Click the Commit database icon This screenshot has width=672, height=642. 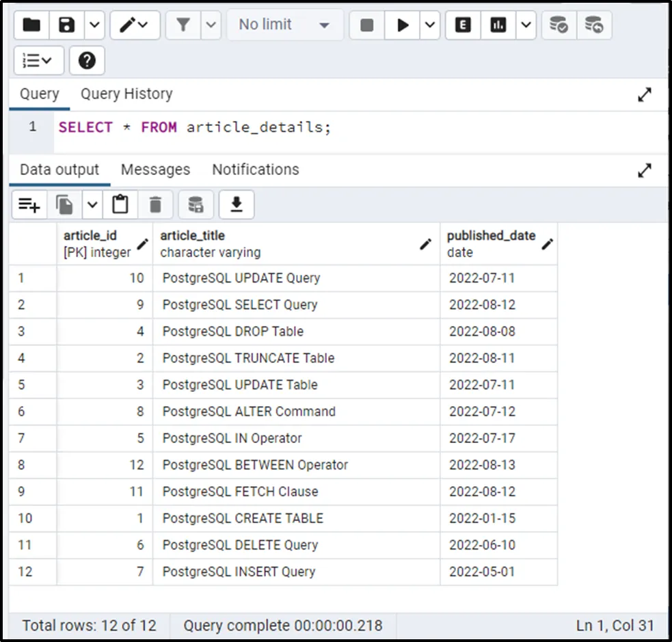coord(559,25)
